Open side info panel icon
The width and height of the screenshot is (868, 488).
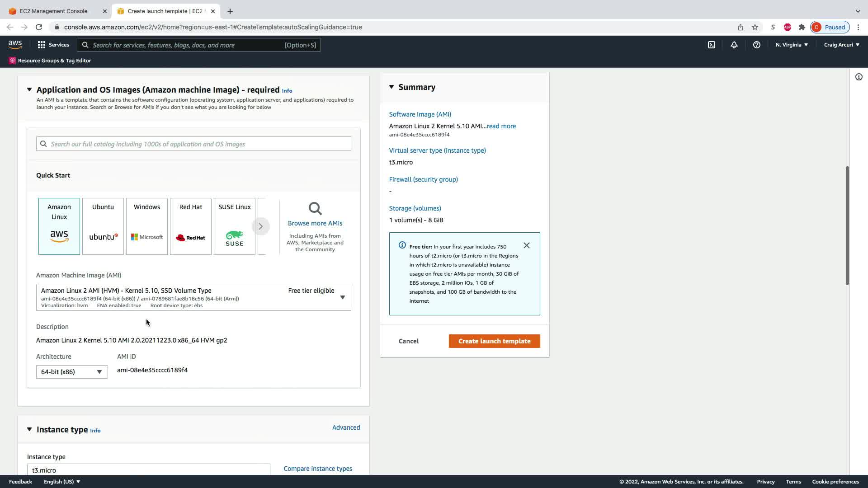859,77
